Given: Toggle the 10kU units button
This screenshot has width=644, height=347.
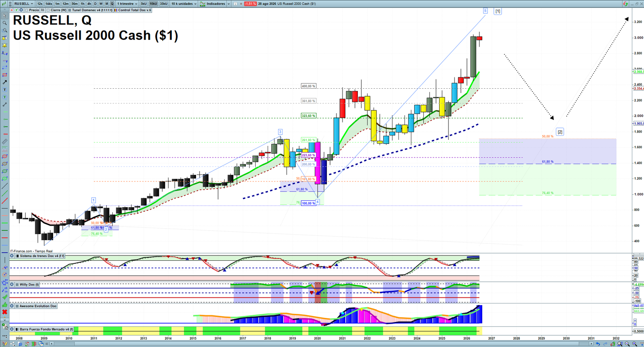Looking at the screenshot, I should tap(153, 4).
